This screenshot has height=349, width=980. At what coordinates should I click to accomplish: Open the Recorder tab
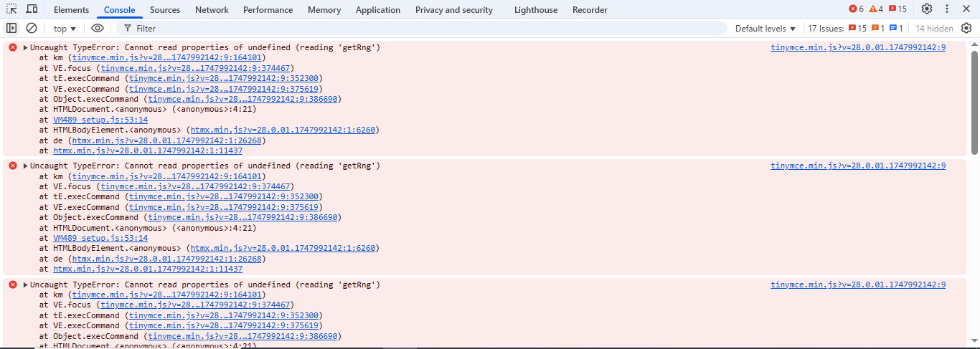(590, 10)
